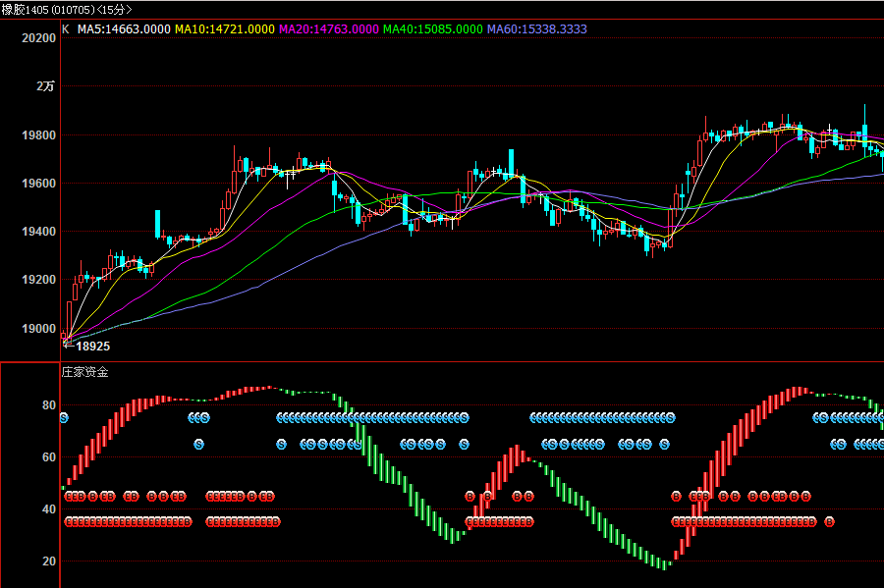Select MA60:15338.3333 blue indicator label

click(x=537, y=29)
